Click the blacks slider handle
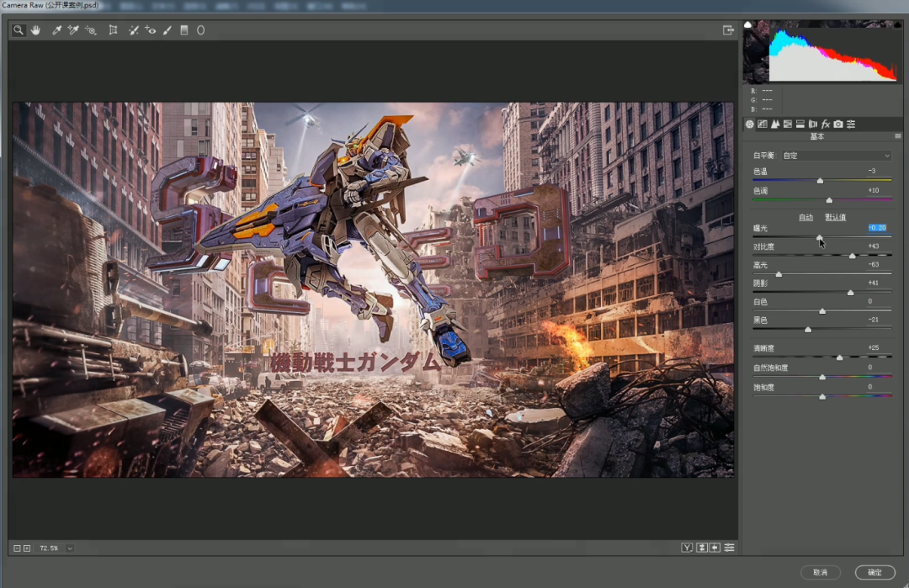 click(x=807, y=330)
